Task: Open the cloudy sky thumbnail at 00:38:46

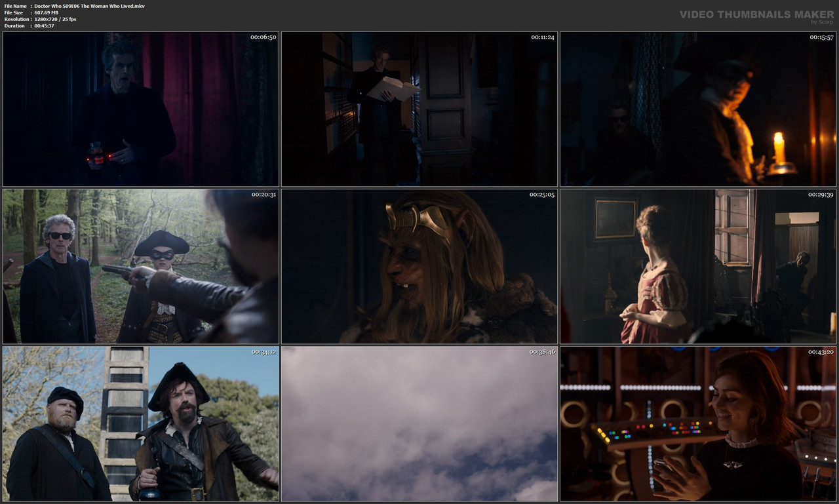Action: tap(419, 424)
